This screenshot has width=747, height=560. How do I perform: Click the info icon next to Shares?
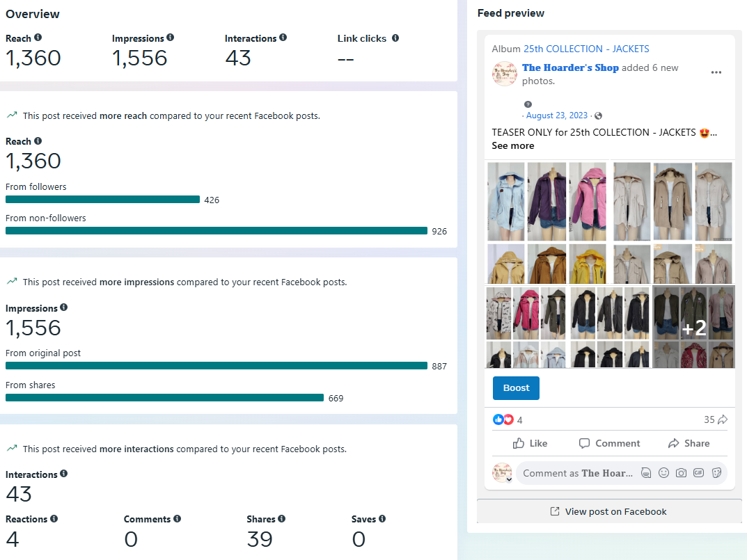[282, 519]
